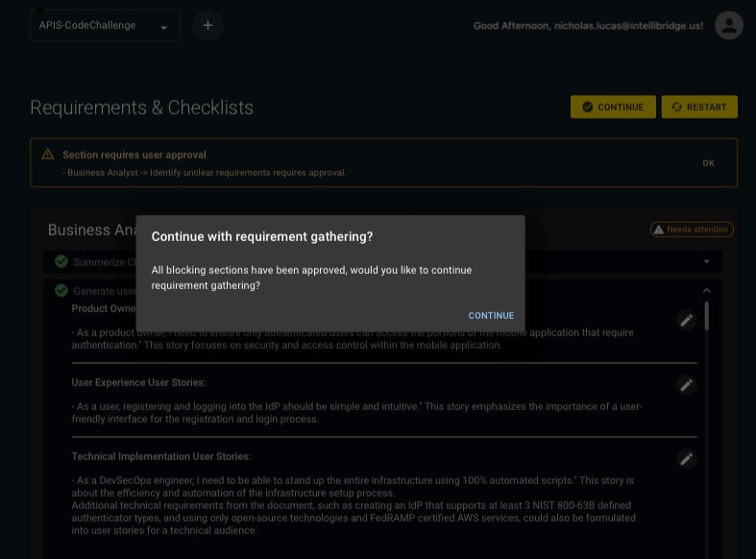
Task: Click the green check beside Generate user stories
Action: [61, 291]
